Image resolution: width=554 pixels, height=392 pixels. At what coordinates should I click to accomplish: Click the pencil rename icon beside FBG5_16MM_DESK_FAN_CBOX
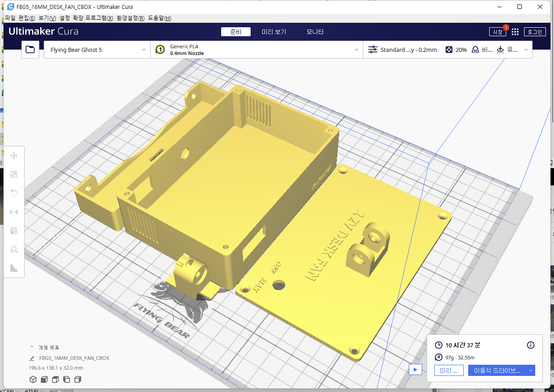pyautogui.click(x=32, y=358)
